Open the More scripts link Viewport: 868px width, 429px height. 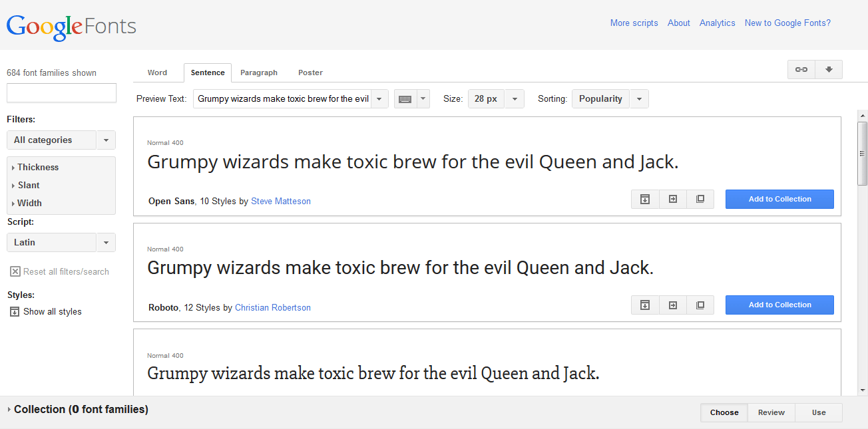[x=634, y=23]
